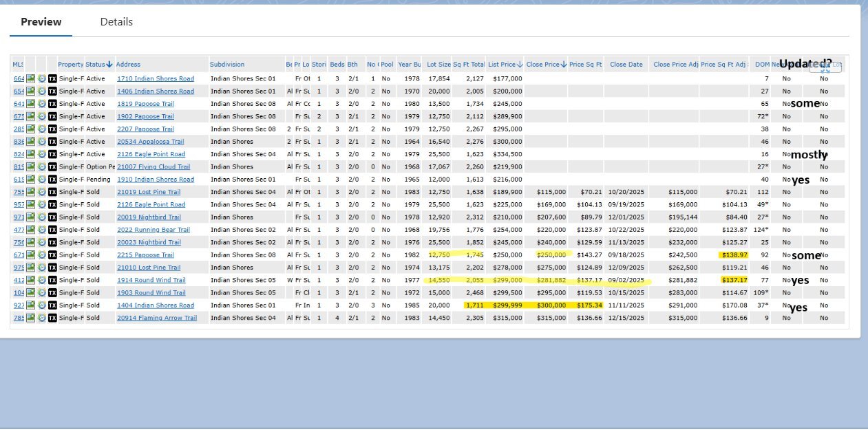Switch to the Details tab

point(116,22)
